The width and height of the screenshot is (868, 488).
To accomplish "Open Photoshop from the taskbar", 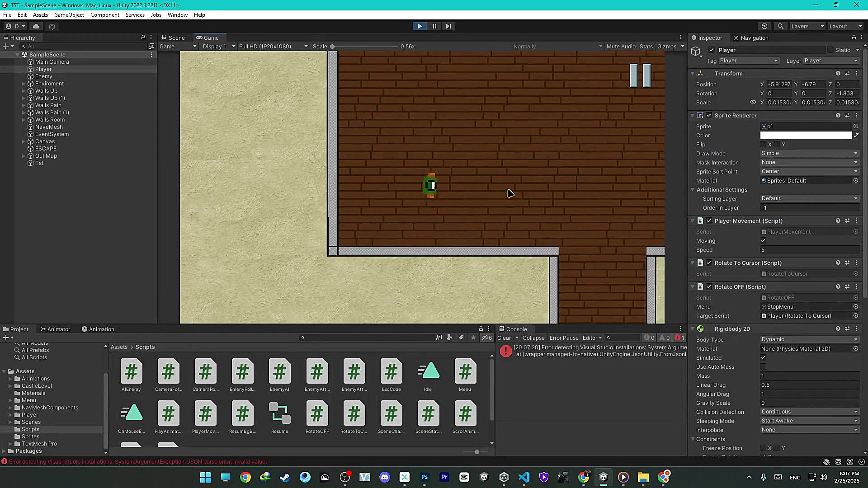I will click(425, 477).
